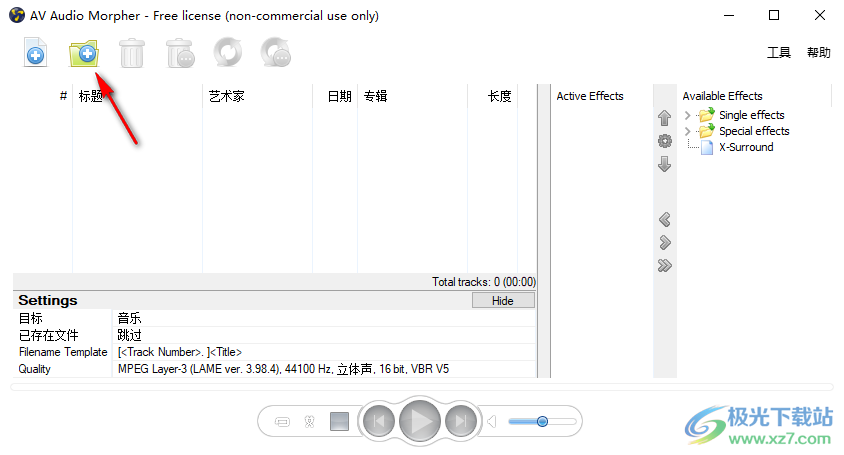Click the Quality setting value row

[x=283, y=369]
